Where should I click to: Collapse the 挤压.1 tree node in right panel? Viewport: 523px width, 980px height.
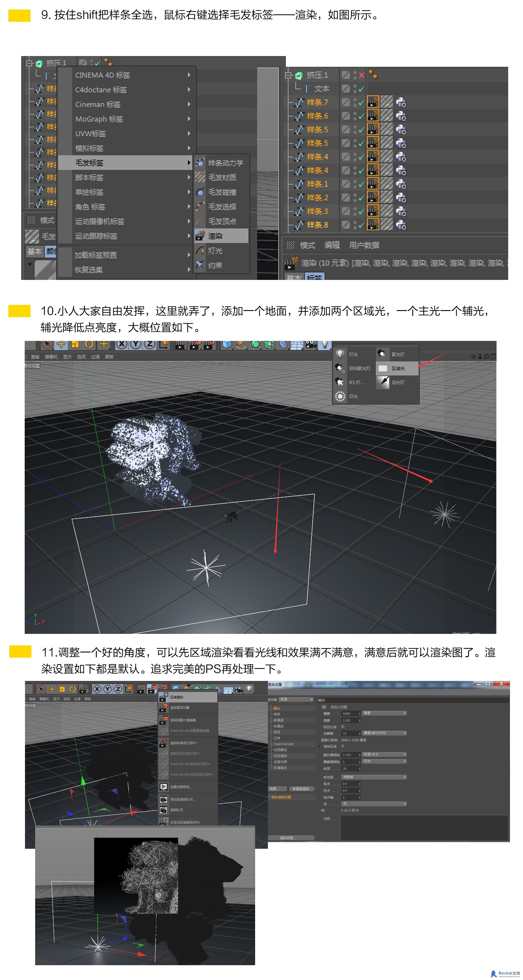[288, 75]
